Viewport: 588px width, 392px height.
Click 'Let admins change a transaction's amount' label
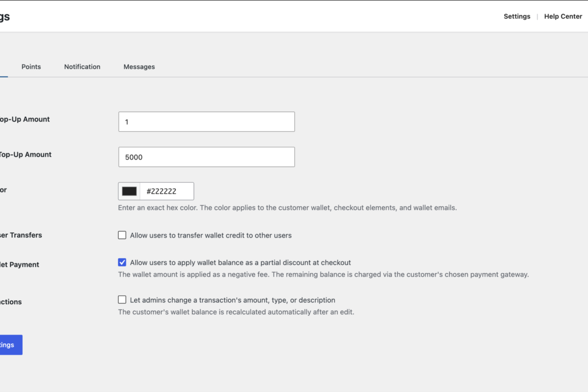233,300
